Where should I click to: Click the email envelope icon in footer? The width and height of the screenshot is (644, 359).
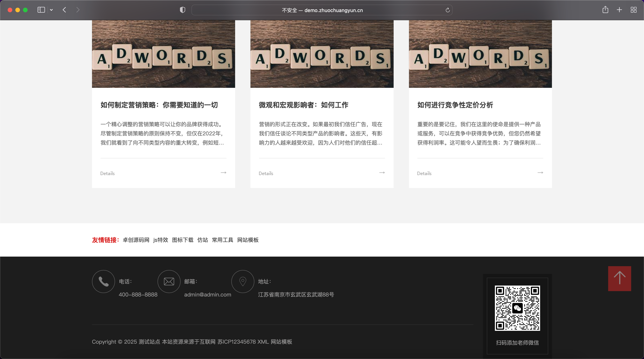pos(169,282)
